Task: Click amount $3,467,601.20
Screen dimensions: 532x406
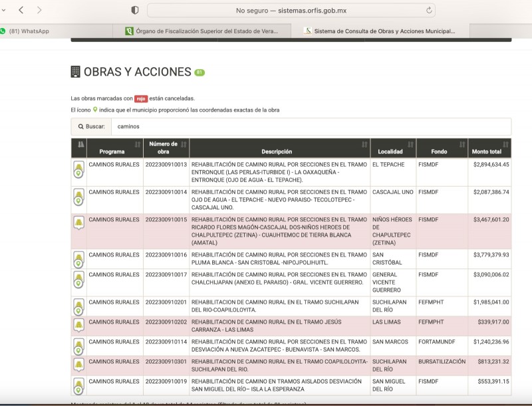Action: pos(491,219)
